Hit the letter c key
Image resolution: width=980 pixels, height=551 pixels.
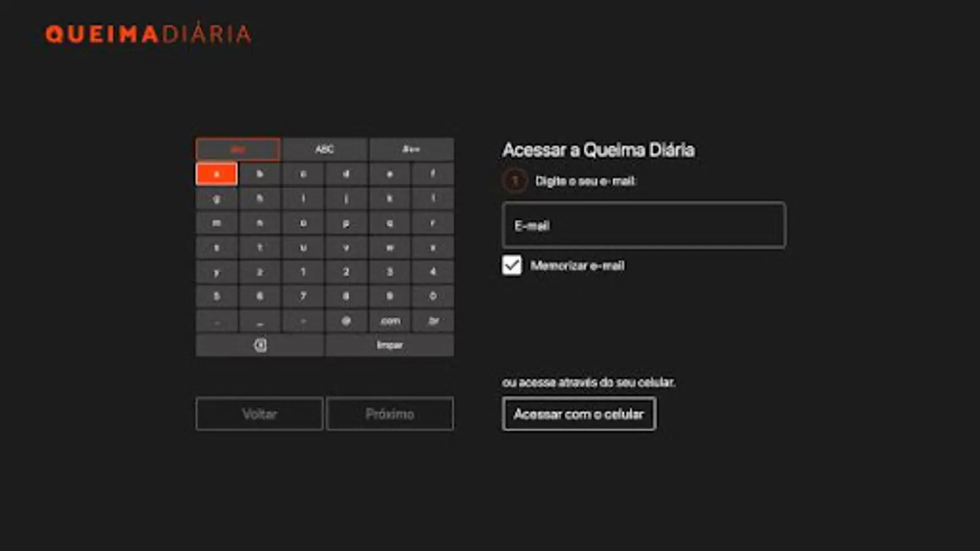(303, 174)
